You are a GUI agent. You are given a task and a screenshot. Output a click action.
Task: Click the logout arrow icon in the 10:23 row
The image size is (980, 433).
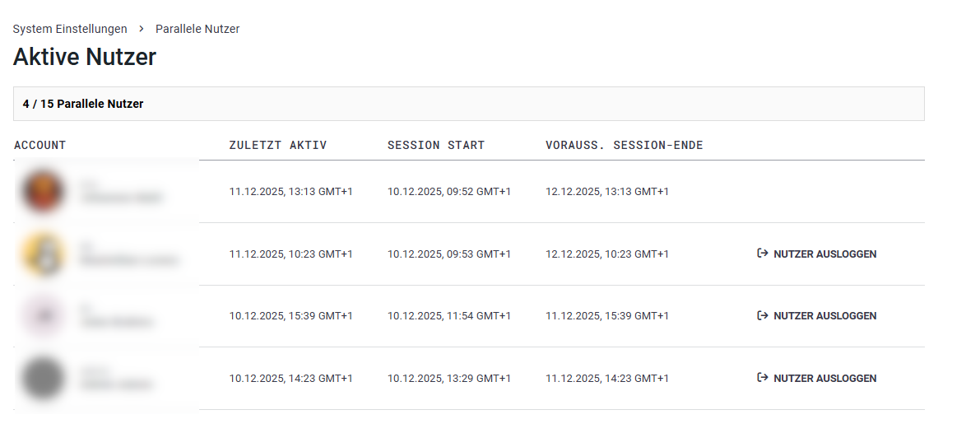click(762, 254)
